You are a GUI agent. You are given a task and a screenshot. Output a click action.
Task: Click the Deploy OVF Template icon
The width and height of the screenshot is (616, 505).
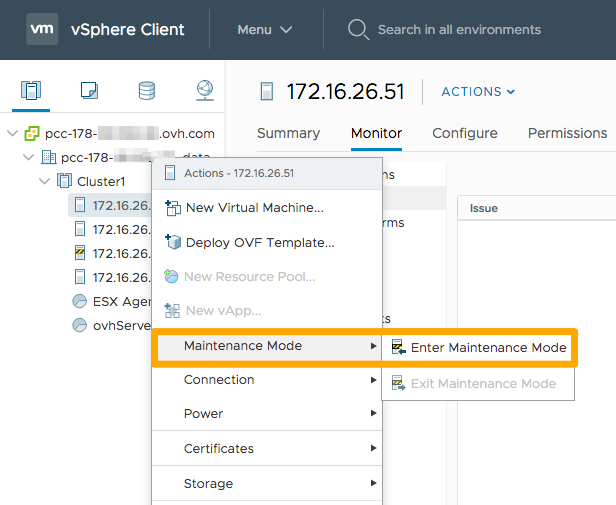[171, 242]
